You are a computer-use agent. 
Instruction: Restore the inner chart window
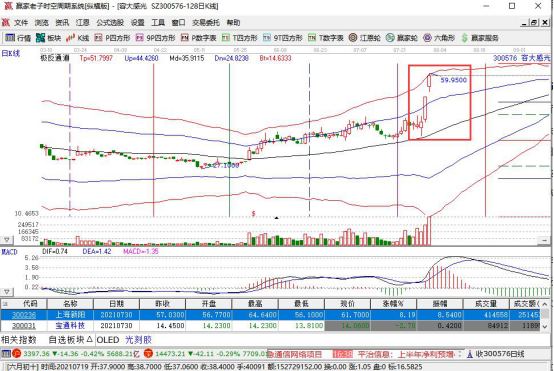tap(534, 23)
